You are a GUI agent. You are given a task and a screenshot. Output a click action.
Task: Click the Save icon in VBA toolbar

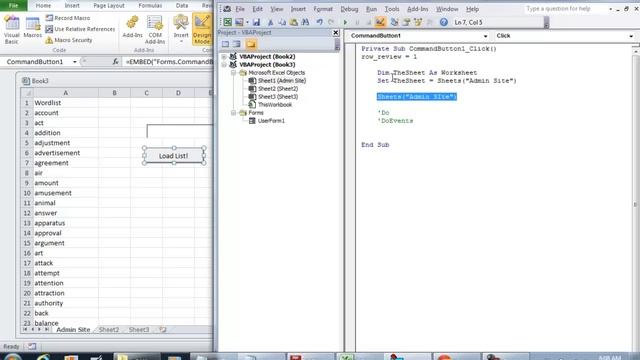[256, 22]
